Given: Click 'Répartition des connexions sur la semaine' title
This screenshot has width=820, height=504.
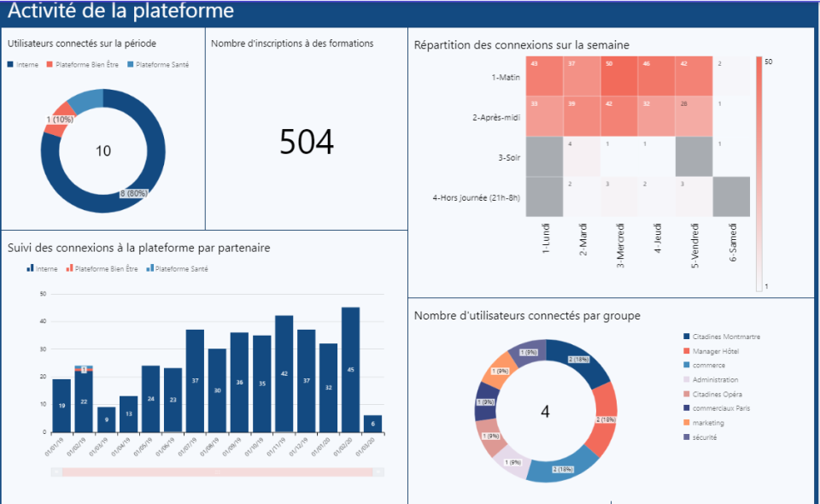Looking at the screenshot, I should pyautogui.click(x=521, y=45).
